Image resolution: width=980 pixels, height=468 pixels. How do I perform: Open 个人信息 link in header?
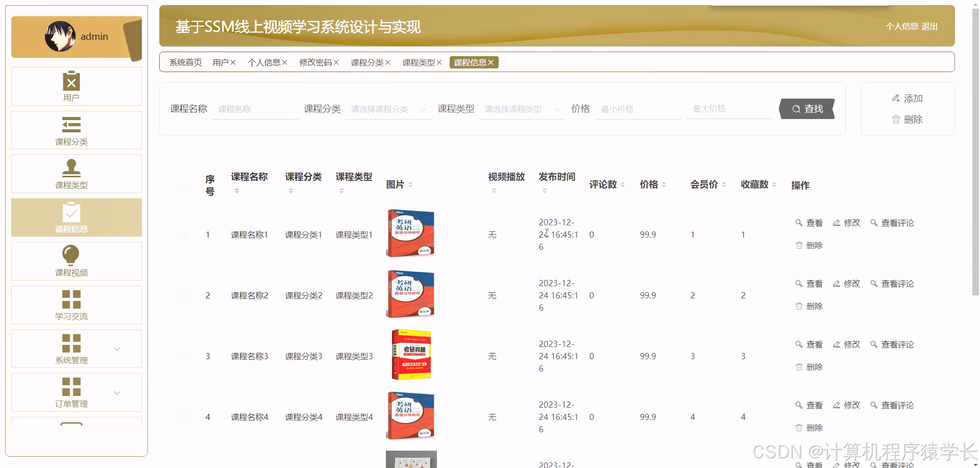[x=902, y=27]
